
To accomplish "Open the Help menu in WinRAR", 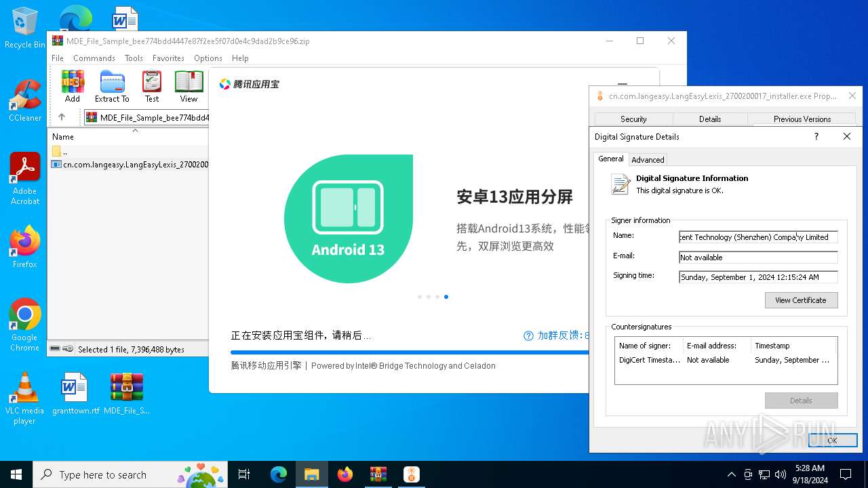I will click(x=240, y=58).
